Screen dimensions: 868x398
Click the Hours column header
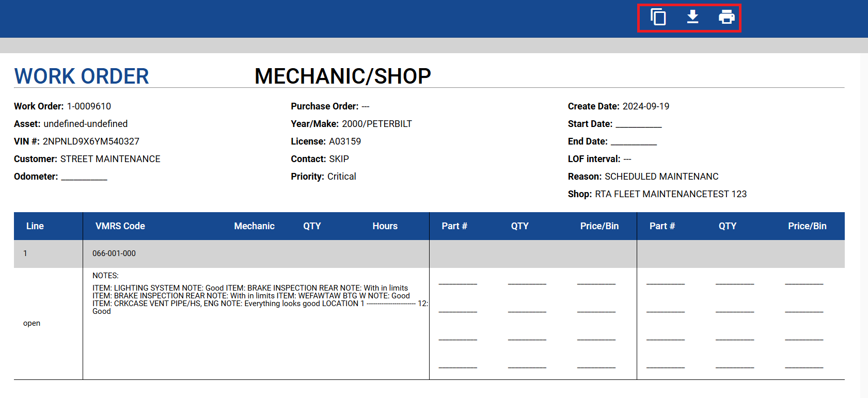coord(385,226)
